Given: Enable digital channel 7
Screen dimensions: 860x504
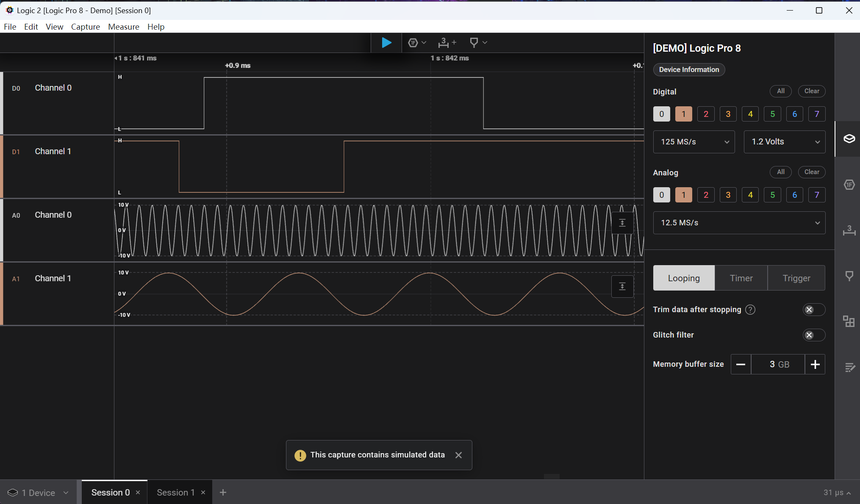Looking at the screenshot, I should coord(817,114).
